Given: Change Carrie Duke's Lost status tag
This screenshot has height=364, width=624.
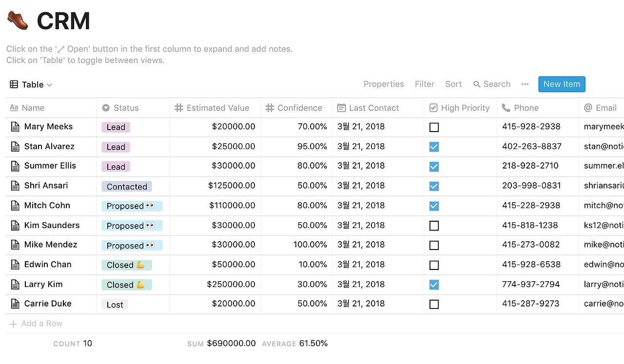Looking at the screenshot, I should 115,305.
